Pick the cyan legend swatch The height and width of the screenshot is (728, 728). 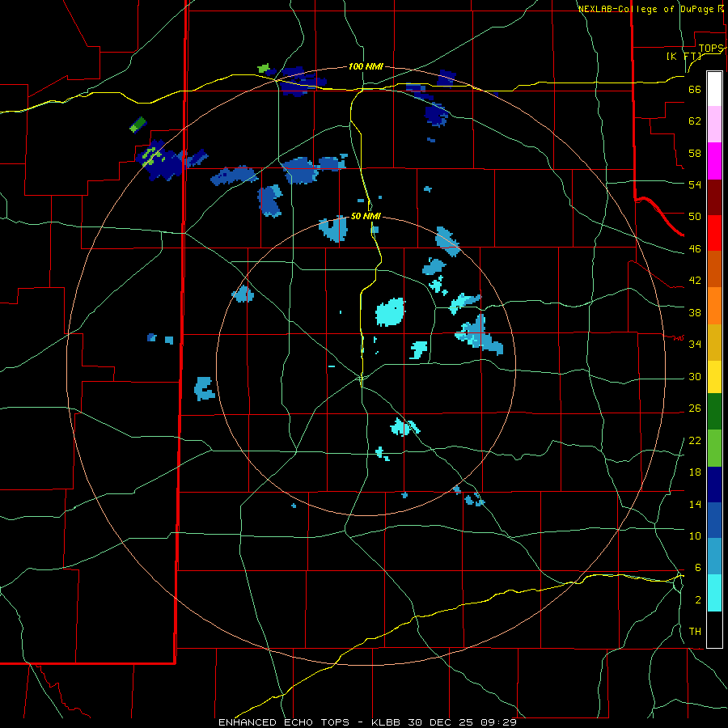pos(714,593)
